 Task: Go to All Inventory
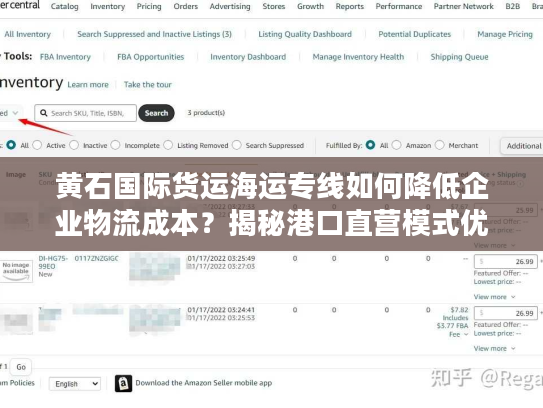pos(27,34)
